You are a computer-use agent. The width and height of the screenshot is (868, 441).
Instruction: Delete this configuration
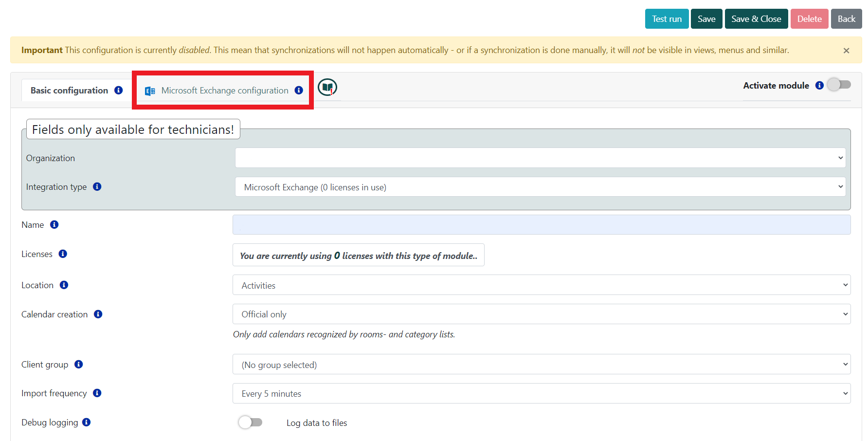point(809,19)
